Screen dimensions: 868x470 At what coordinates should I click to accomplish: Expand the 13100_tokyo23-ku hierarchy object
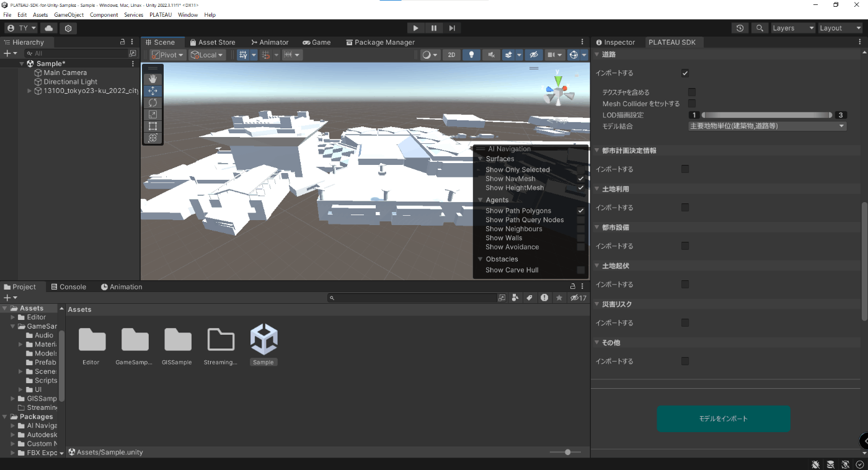(29, 91)
